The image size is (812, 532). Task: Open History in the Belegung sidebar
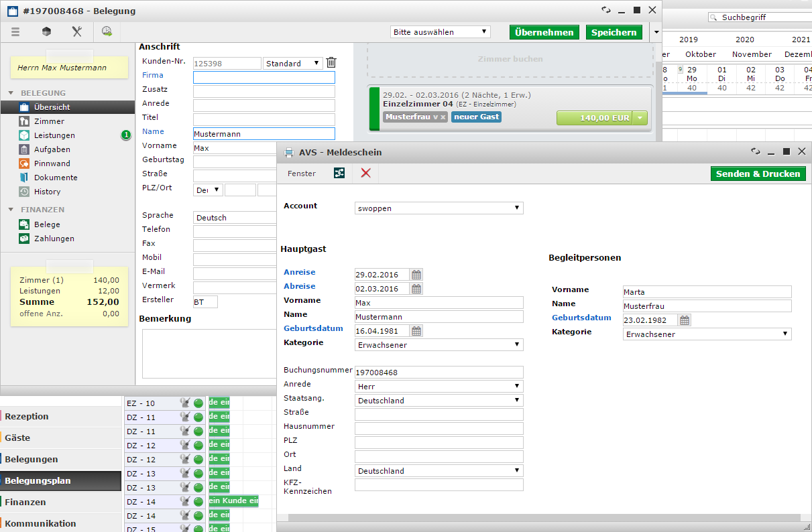coord(47,192)
